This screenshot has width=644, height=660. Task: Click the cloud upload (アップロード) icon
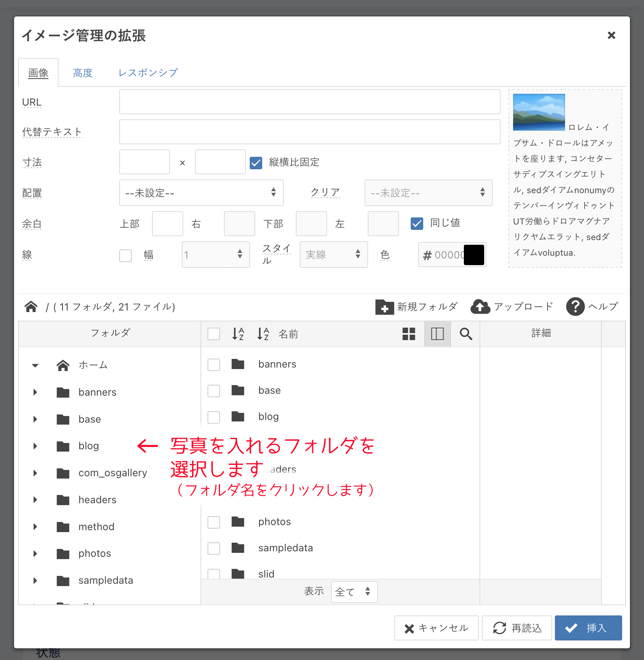(480, 307)
